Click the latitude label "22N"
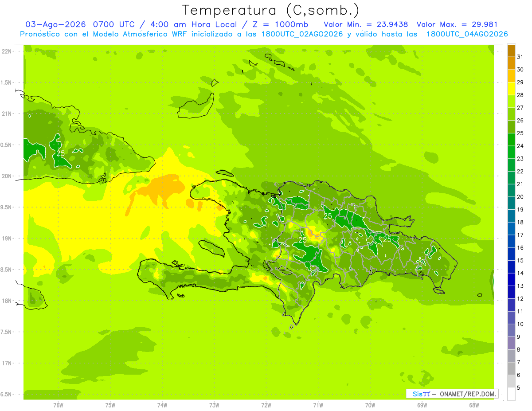Viewport: 532px width, 411px height. [6, 51]
